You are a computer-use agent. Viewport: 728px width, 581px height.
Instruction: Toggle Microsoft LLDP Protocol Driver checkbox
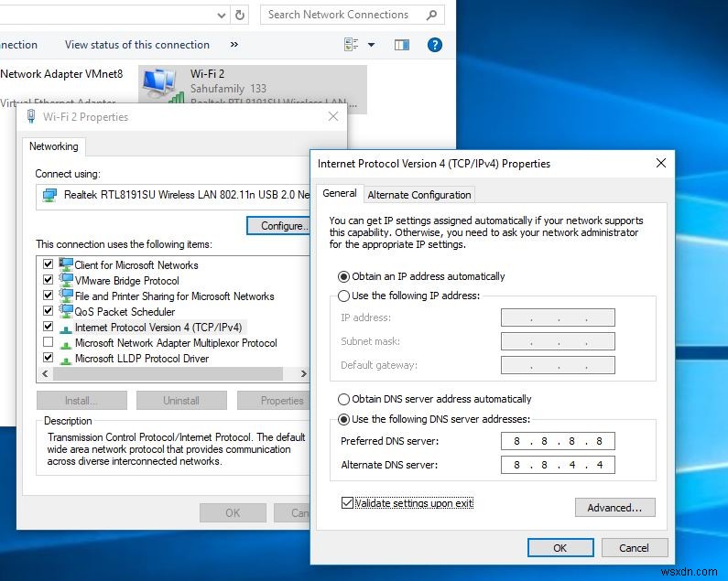click(x=48, y=358)
